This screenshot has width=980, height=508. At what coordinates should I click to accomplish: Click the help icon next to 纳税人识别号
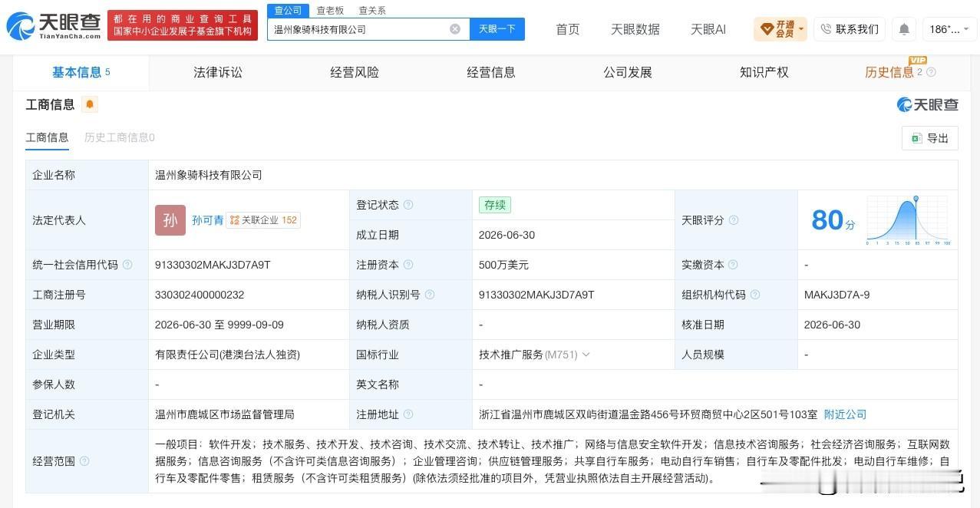point(430,295)
